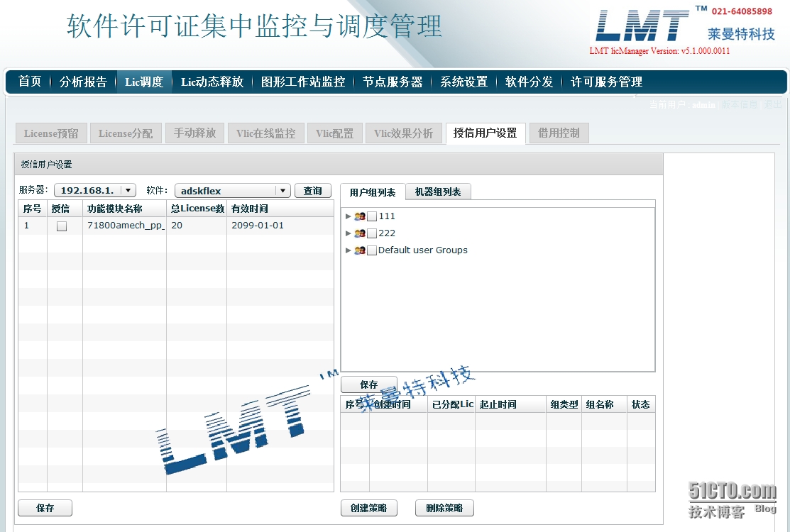Switch to the Vlic配置 tab
This screenshot has height=532, width=790.
tap(334, 133)
